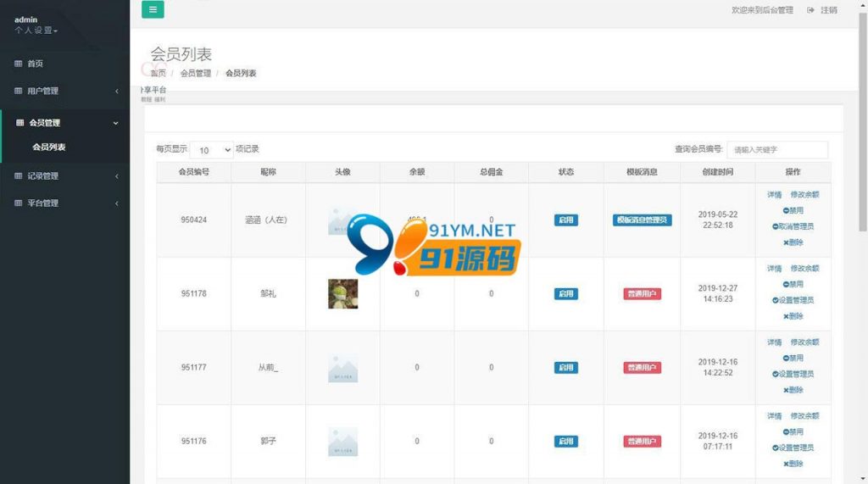Sort by the 创建时间 column header
The width and height of the screenshot is (868, 484).
click(x=717, y=172)
